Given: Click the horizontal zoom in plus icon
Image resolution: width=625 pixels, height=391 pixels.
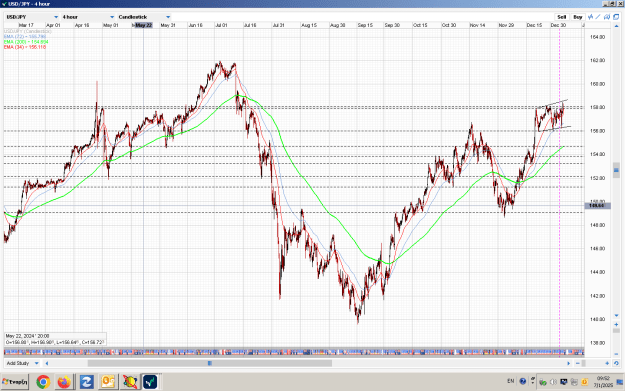Looking at the screenshot, I should pos(607,363).
